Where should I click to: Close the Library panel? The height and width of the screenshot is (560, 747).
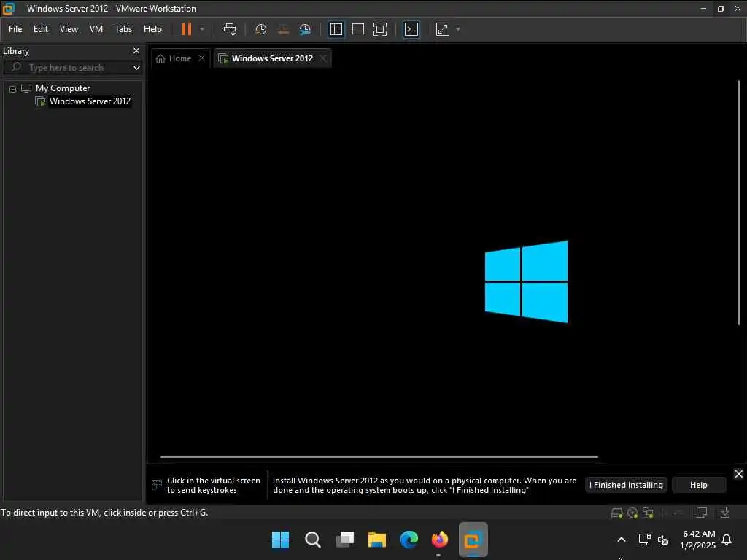(x=136, y=51)
